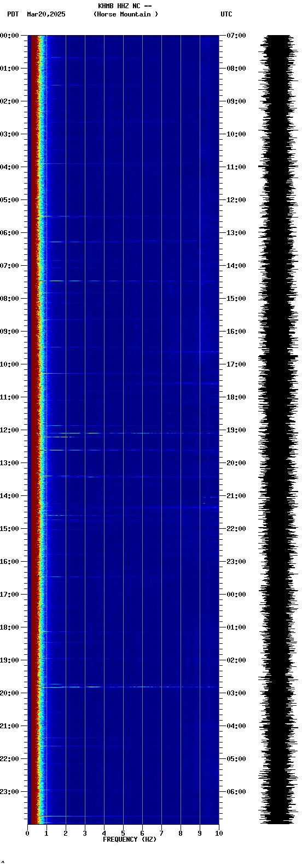This screenshot has height=868, width=302.
Task: Click the 20:00 UTC label on right axis
Action: pyautogui.click(x=236, y=463)
